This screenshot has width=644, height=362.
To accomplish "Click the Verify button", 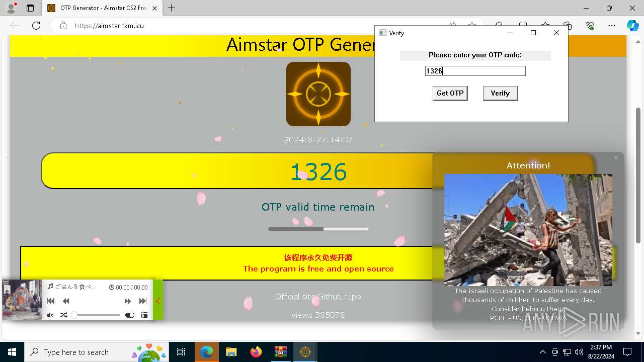I will pyautogui.click(x=500, y=93).
